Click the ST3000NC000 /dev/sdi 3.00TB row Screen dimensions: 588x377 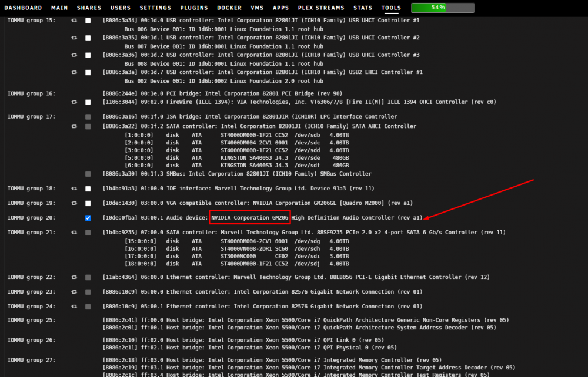pyautogui.click(x=236, y=256)
